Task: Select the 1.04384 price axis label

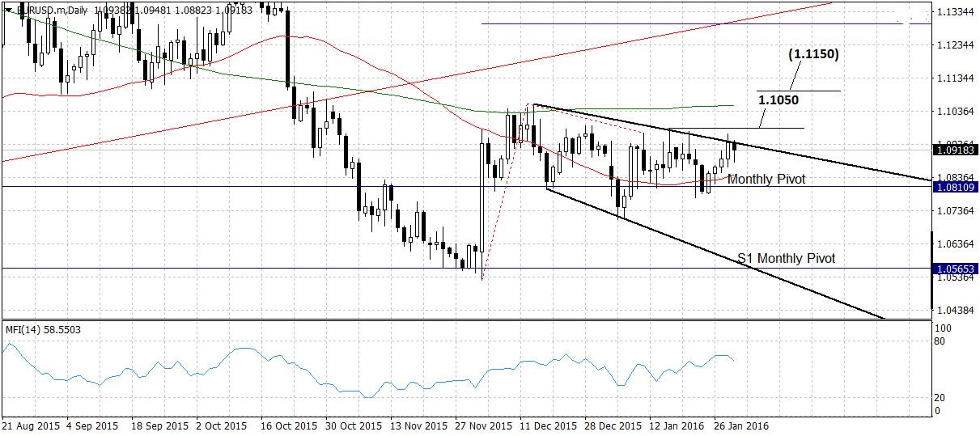Action: (955, 311)
